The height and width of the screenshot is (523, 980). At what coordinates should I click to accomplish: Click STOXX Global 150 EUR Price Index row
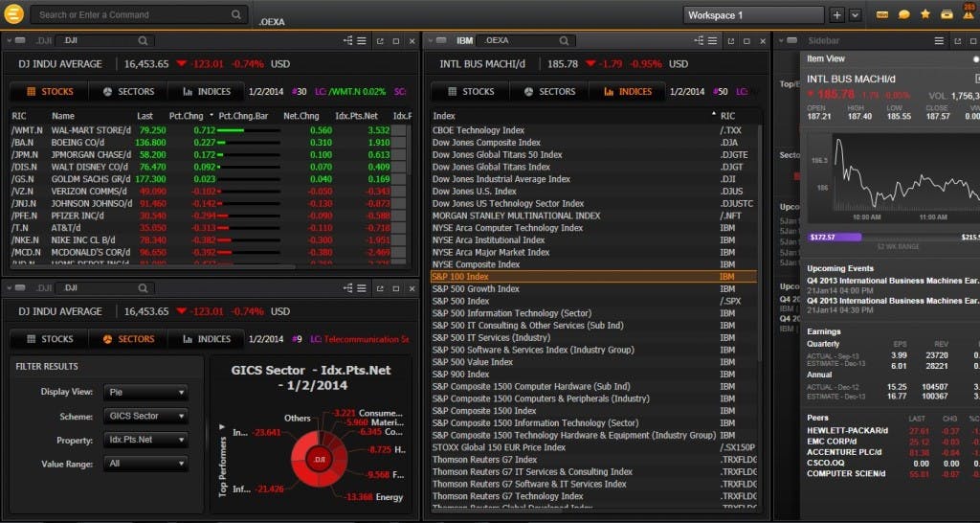pos(593,447)
